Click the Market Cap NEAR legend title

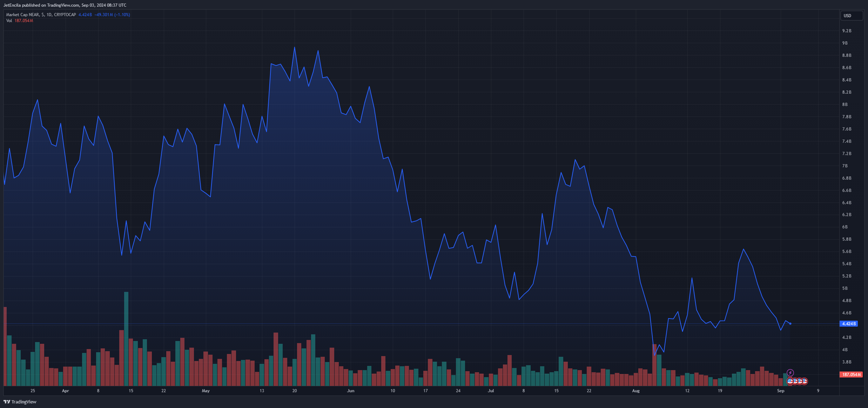41,15
